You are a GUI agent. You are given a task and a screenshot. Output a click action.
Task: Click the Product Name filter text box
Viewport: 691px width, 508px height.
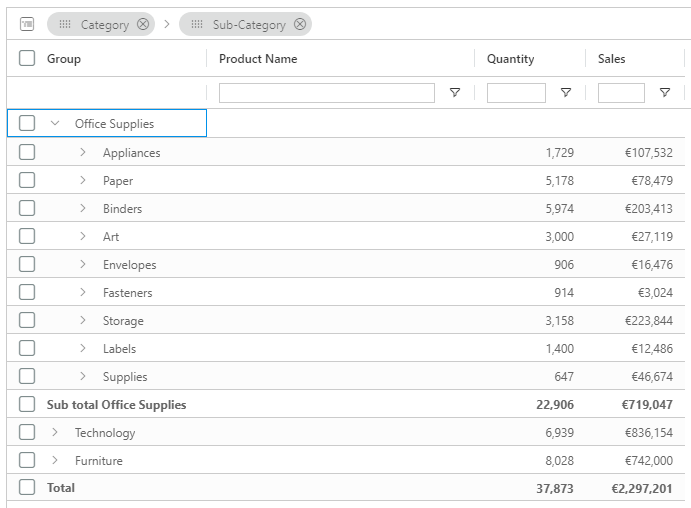click(326, 93)
